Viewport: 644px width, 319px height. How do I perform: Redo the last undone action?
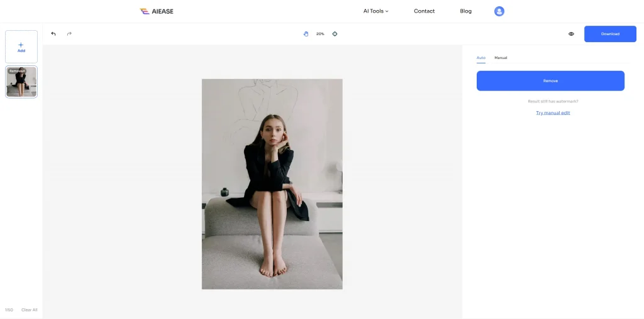(69, 34)
